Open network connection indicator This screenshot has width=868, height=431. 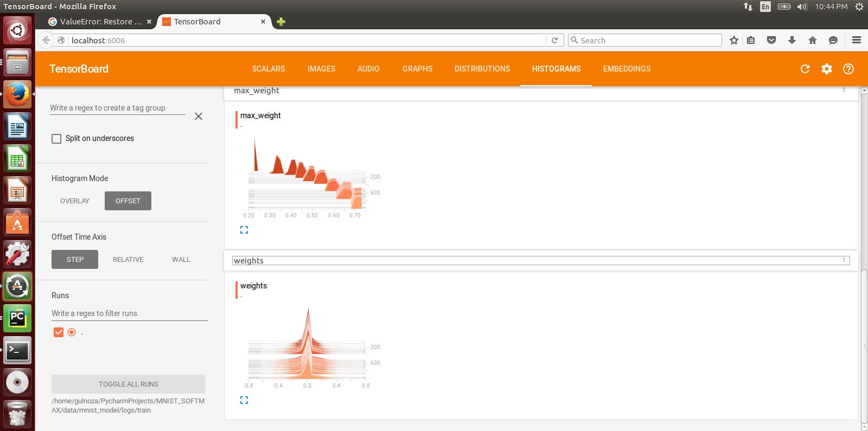pos(748,7)
